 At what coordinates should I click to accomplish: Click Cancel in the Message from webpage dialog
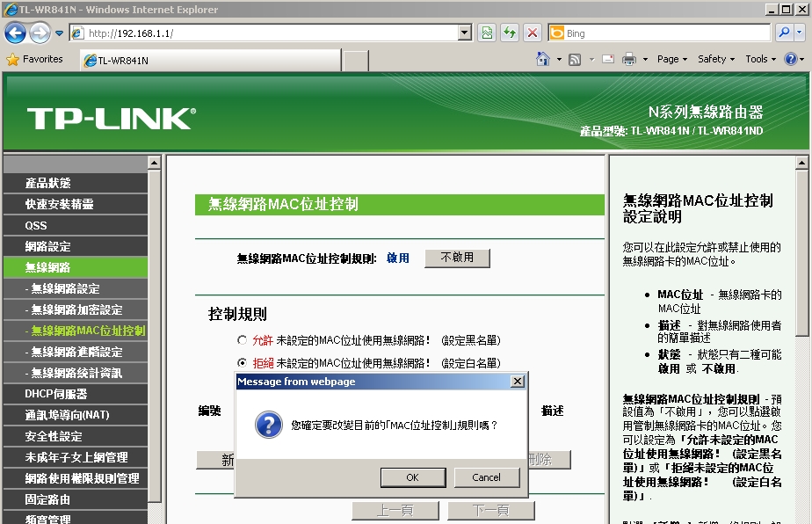pyautogui.click(x=487, y=477)
